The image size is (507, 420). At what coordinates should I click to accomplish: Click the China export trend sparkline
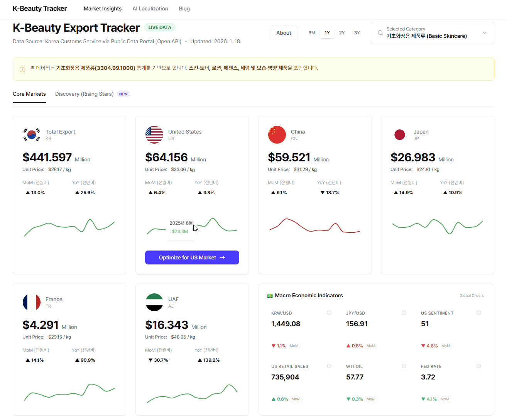315,226
